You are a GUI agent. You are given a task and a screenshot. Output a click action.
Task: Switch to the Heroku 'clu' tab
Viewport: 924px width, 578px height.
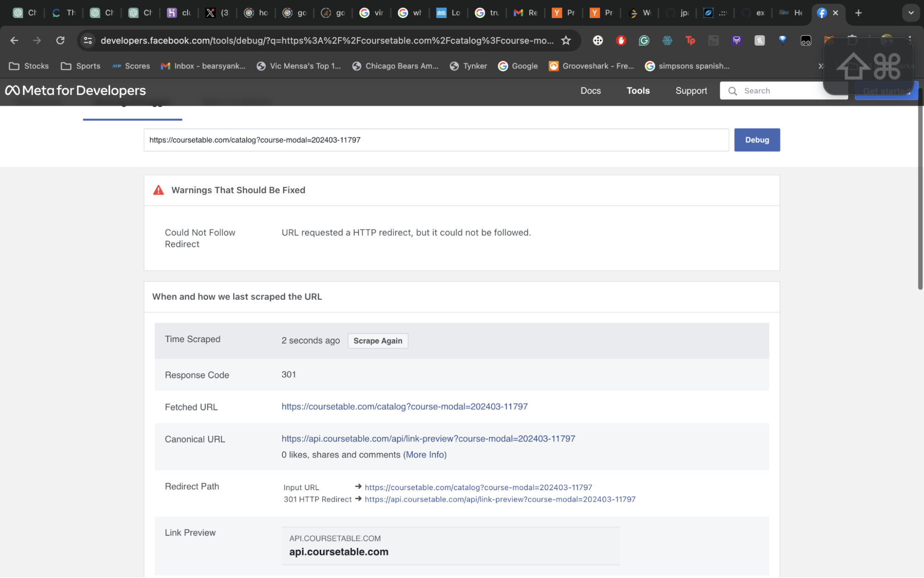179,13
